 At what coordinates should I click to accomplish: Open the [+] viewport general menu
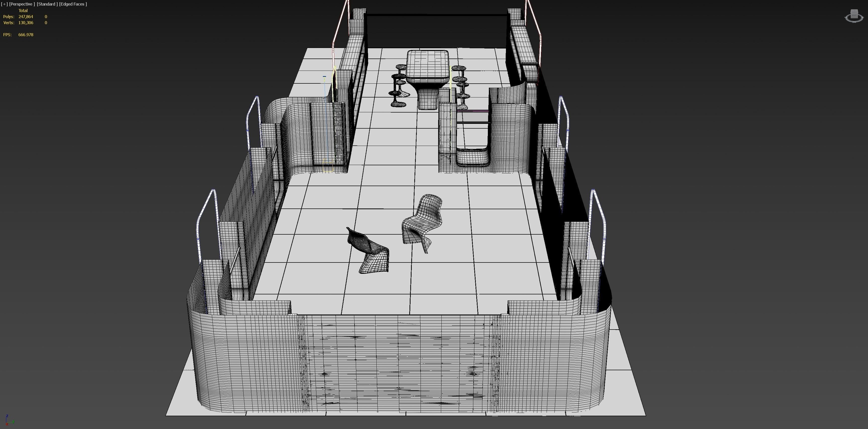click(x=4, y=4)
